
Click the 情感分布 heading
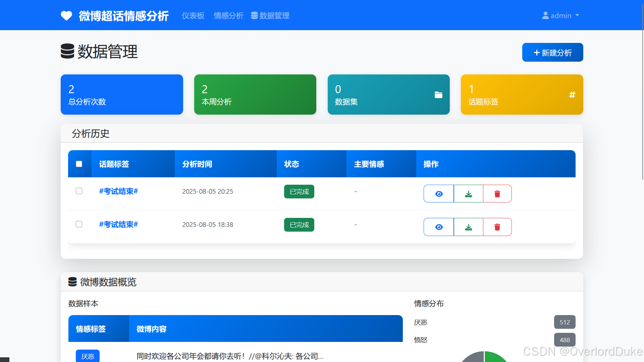coord(429,303)
